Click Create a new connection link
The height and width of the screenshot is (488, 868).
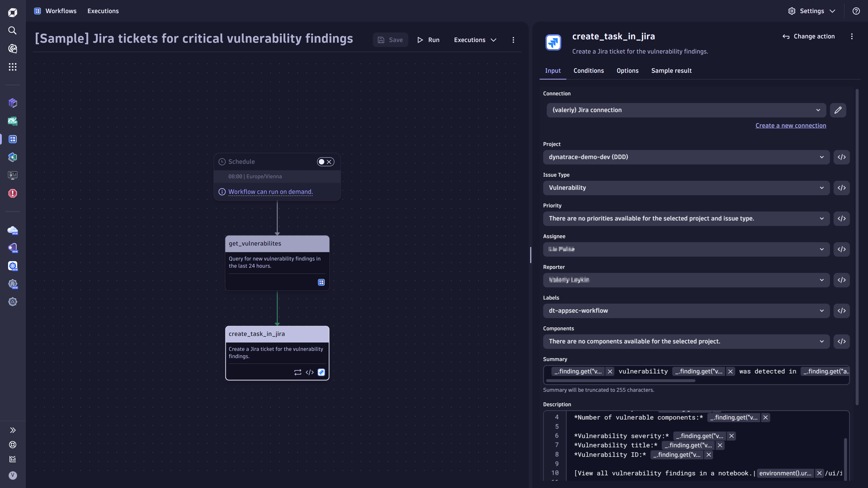[x=790, y=126]
